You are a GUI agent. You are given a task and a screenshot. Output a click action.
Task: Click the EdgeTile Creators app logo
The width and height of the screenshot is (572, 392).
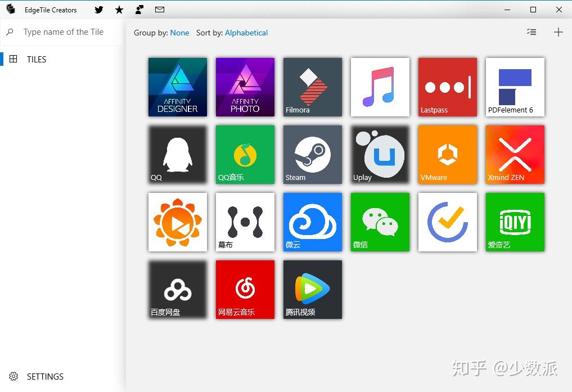11,9
